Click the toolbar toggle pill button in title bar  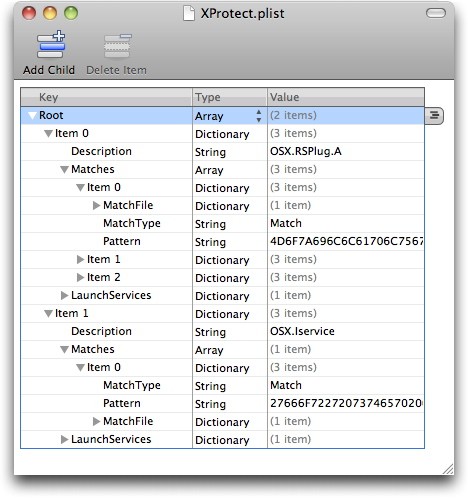tap(436, 13)
